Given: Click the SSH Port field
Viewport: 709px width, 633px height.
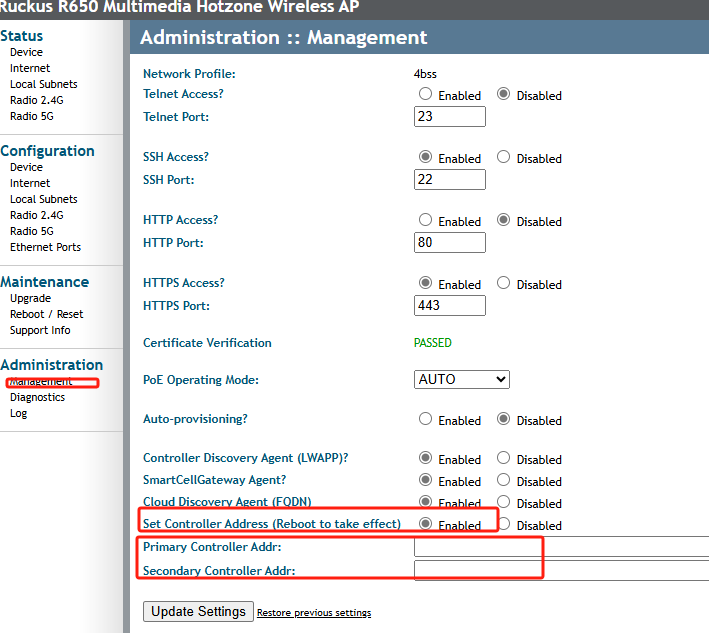Looking at the screenshot, I should pos(449,180).
